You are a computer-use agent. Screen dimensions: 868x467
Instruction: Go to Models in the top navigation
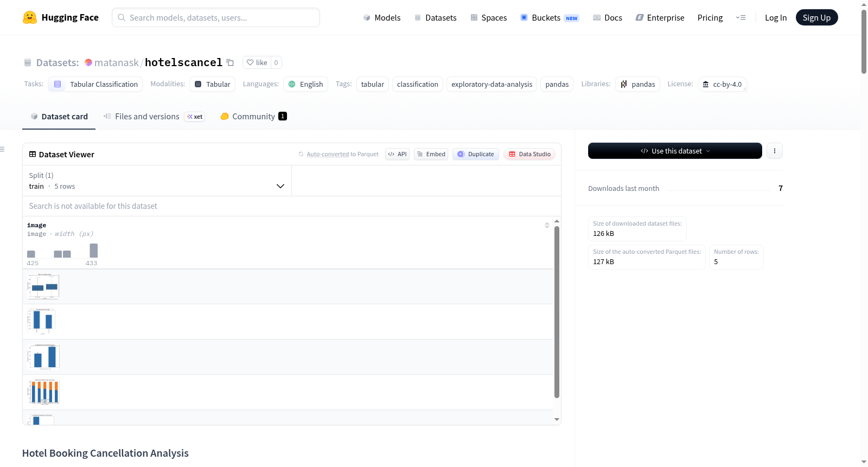coord(382,17)
